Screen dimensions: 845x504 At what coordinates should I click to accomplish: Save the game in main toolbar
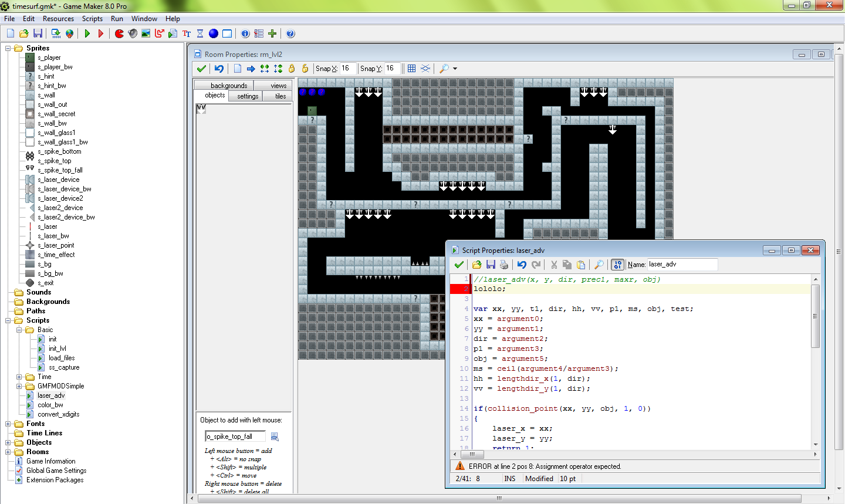point(38,33)
